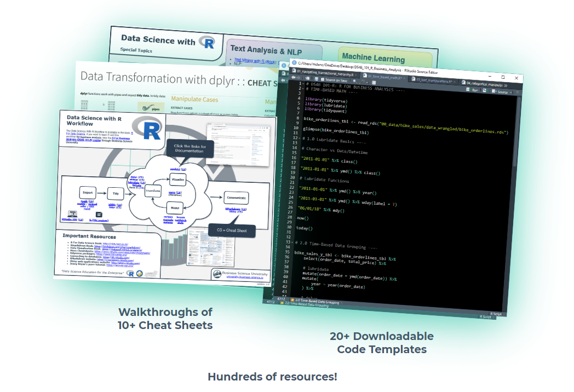The height and width of the screenshot is (392, 574).
Task: Click the 47:12 cursor position indicator
Action: click(x=281, y=299)
